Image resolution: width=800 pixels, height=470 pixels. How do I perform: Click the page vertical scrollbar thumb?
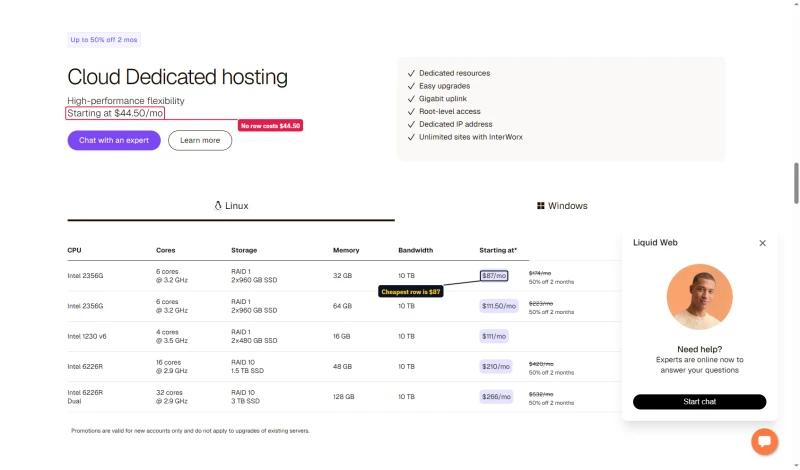[x=796, y=183]
